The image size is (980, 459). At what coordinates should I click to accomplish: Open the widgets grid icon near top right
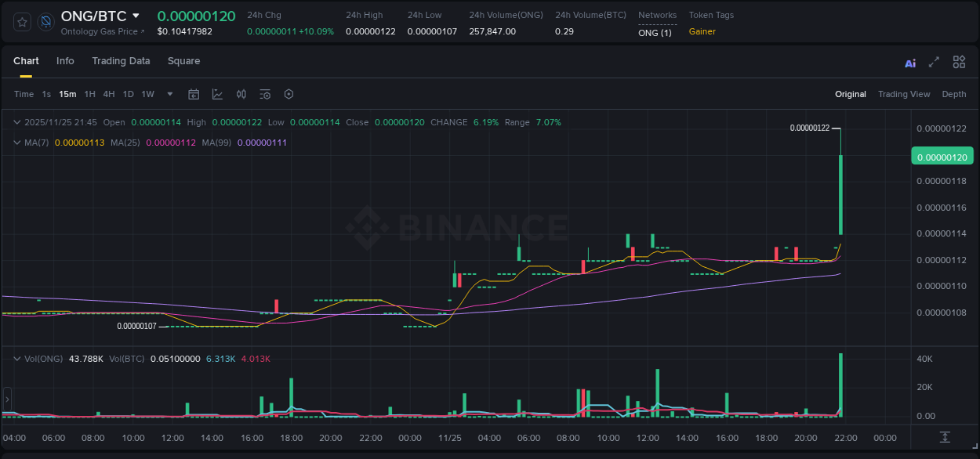click(x=959, y=62)
